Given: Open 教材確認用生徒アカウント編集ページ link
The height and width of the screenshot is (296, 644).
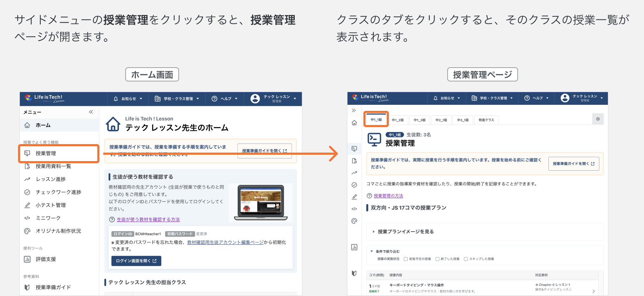Looking at the screenshot, I should tap(225, 242).
